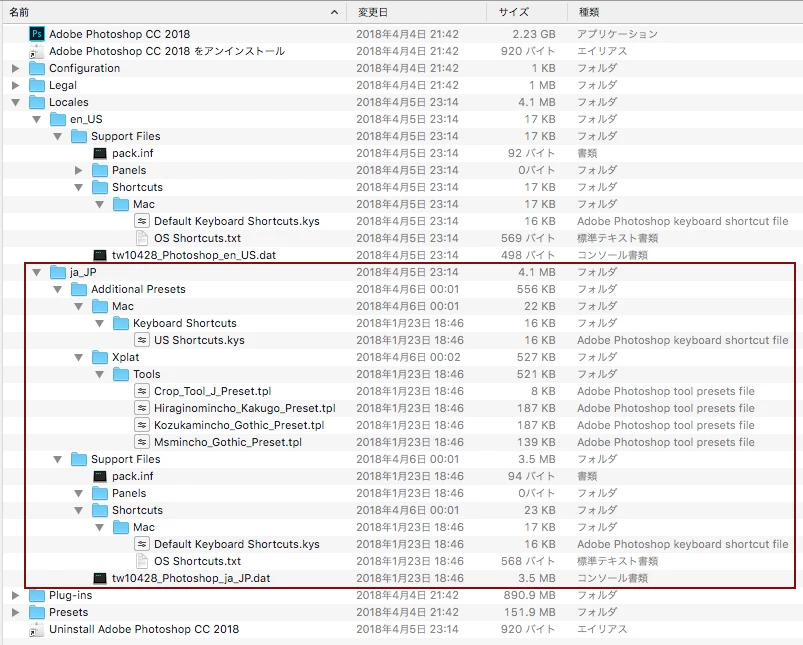Viewport: 803px width, 645px height.
Task: Select the OS Shortcuts.txt row sized 568 バイト
Action: [x=403, y=561]
